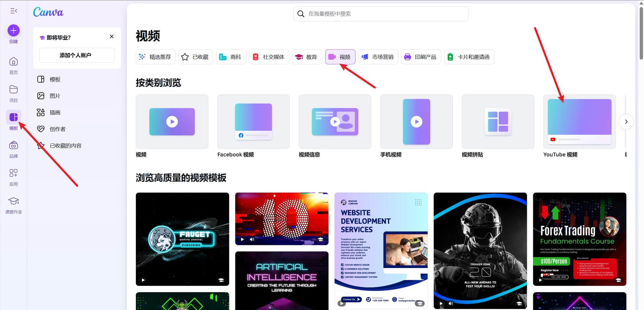Click the YouTube 视频 label text
Screen dimensions: 644x310
[560, 154]
